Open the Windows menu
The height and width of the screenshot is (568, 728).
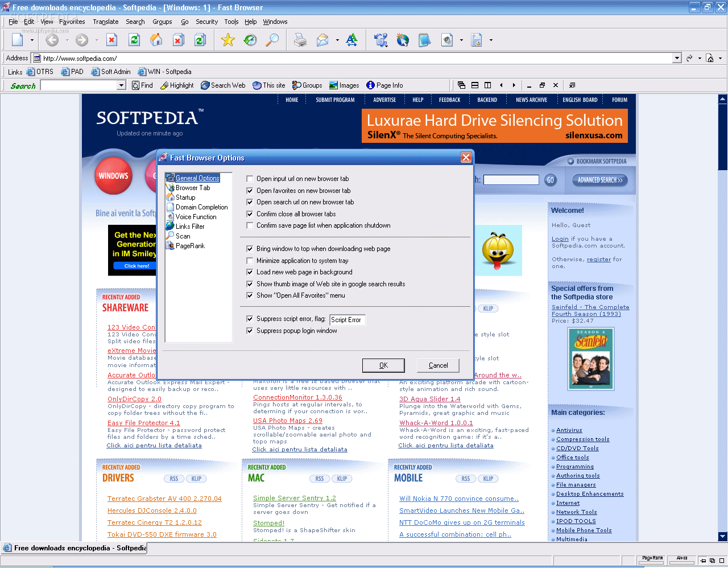tap(275, 22)
